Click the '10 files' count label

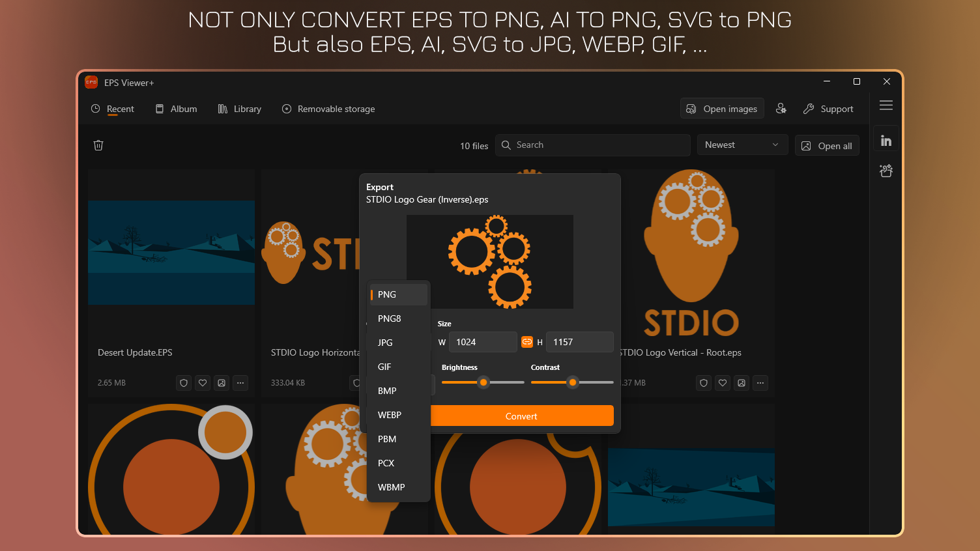point(474,146)
